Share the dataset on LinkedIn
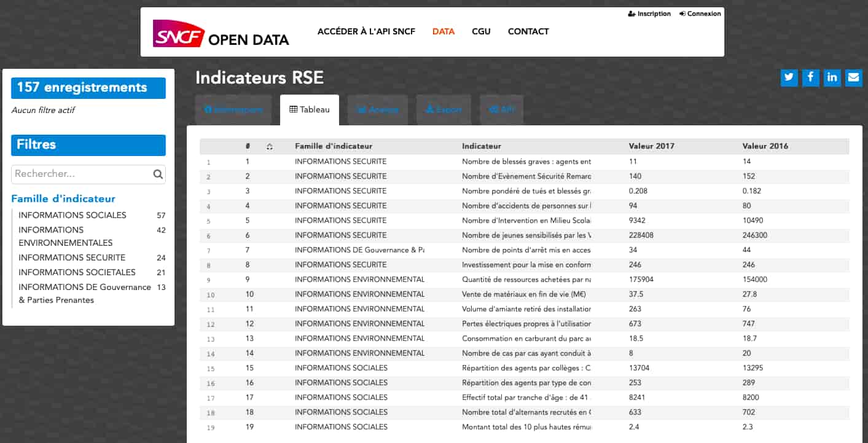 coord(832,77)
